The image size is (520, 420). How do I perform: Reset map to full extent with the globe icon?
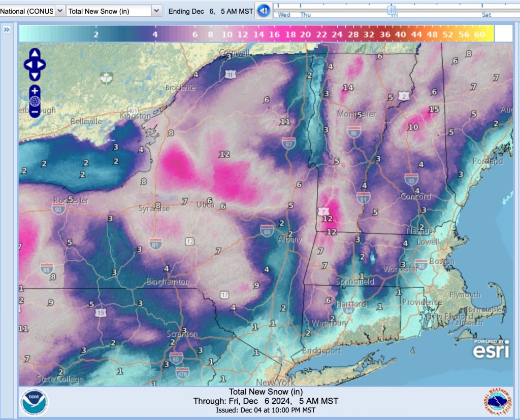point(35,101)
